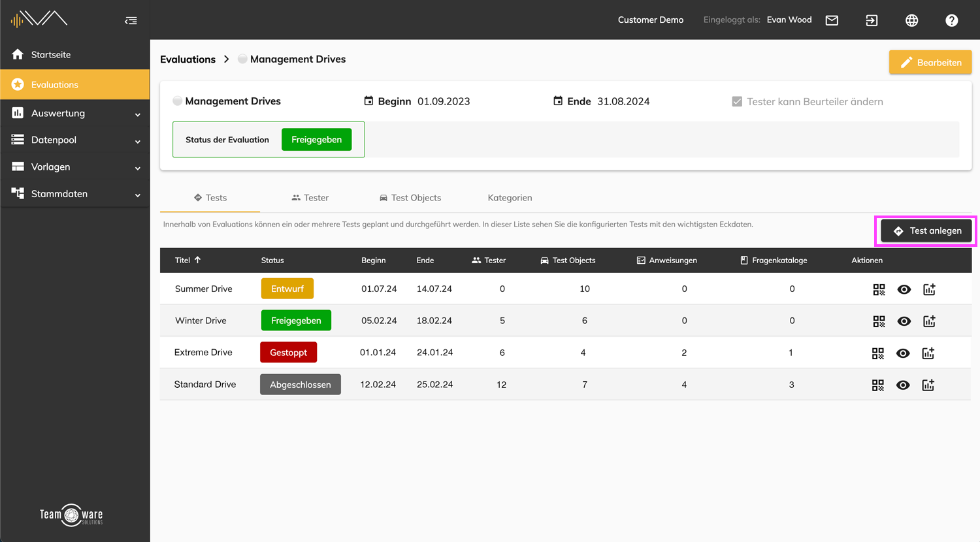The image size is (980, 542).
Task: Open chart evaluation icon for Summer Drive
Action: [929, 289]
